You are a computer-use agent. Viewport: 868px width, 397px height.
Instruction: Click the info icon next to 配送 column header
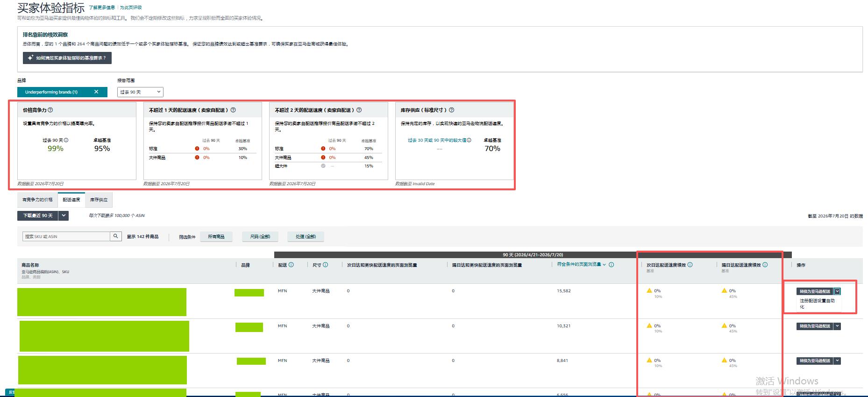[x=291, y=265]
